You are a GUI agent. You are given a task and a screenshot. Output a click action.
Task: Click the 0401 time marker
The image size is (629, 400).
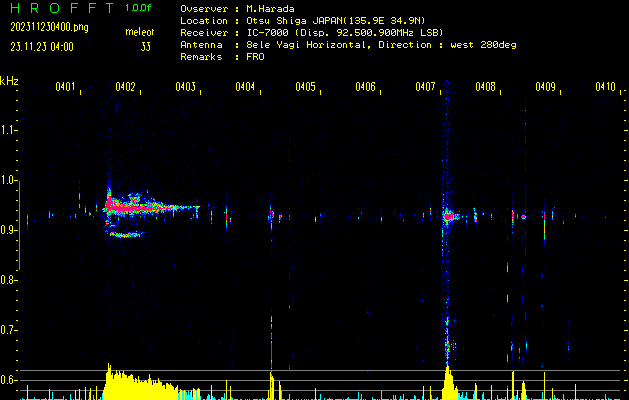tap(66, 88)
